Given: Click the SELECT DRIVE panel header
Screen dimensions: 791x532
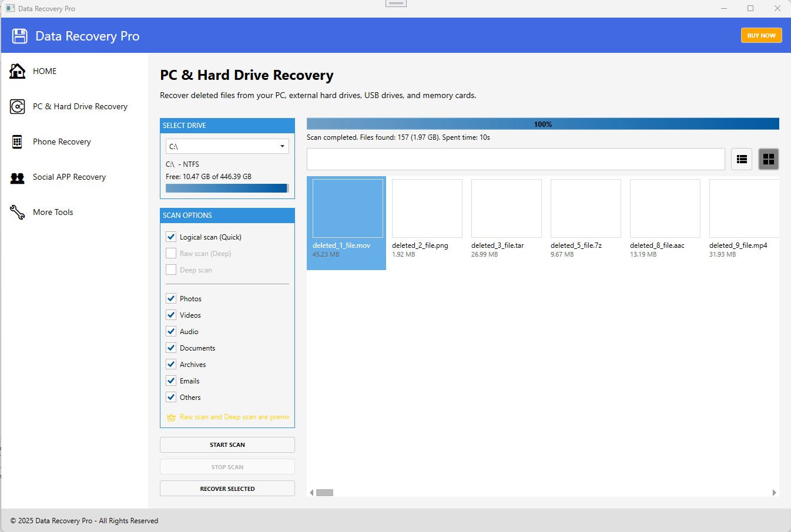Looking at the screenshot, I should click(227, 126).
